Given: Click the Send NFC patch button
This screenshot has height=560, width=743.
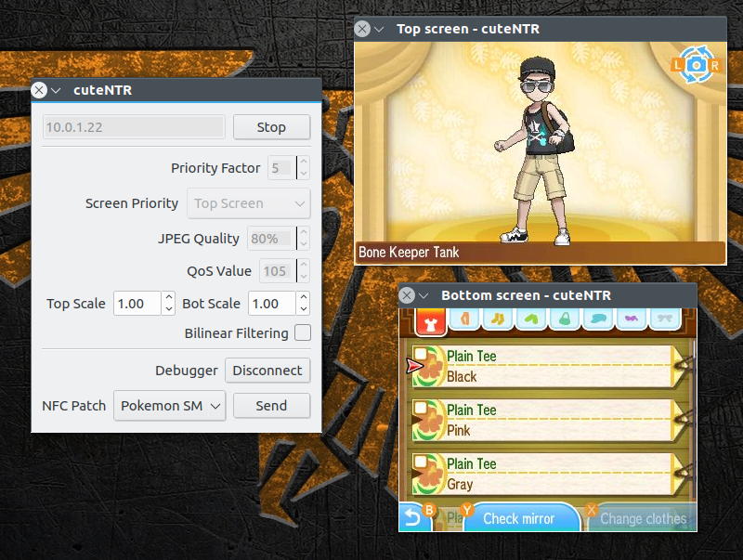Looking at the screenshot, I should [x=271, y=406].
